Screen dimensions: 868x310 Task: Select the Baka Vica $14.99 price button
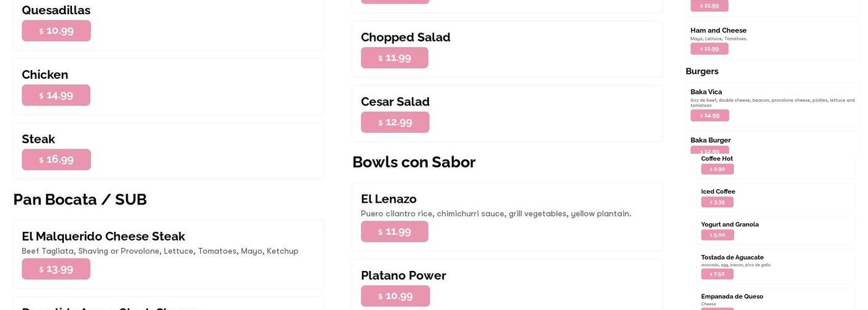(x=709, y=115)
